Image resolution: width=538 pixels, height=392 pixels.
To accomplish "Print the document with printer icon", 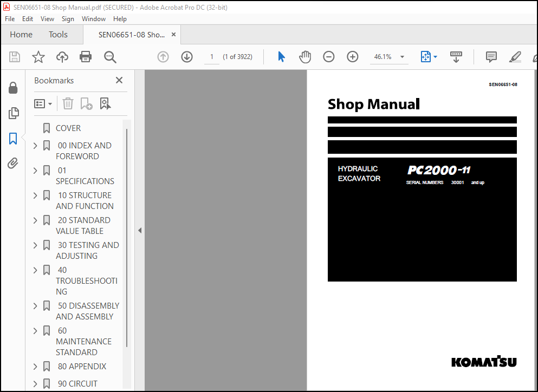I will point(86,57).
